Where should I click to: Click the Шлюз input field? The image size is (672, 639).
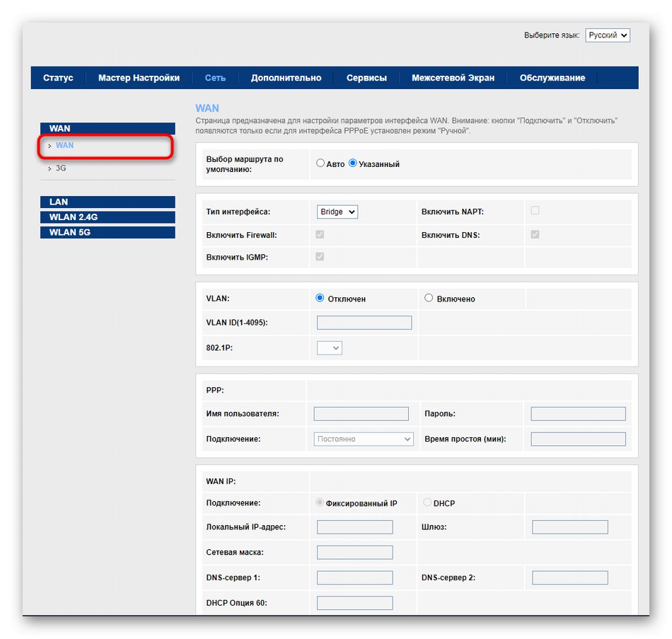[x=570, y=527]
